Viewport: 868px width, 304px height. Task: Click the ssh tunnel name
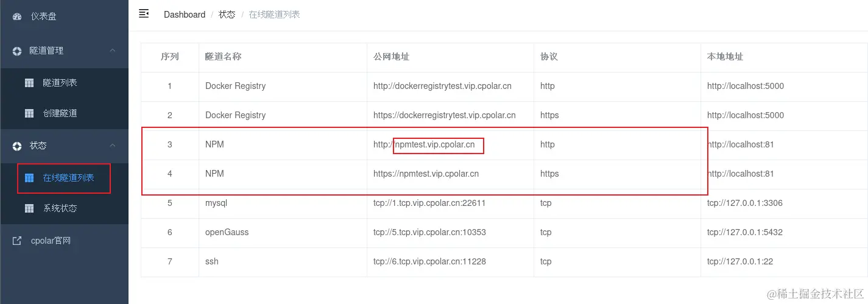(211, 261)
